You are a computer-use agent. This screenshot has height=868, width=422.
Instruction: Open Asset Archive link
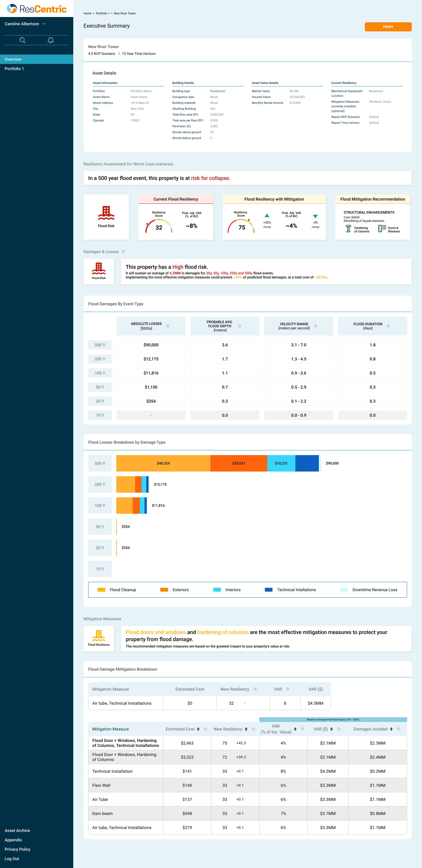17,831
